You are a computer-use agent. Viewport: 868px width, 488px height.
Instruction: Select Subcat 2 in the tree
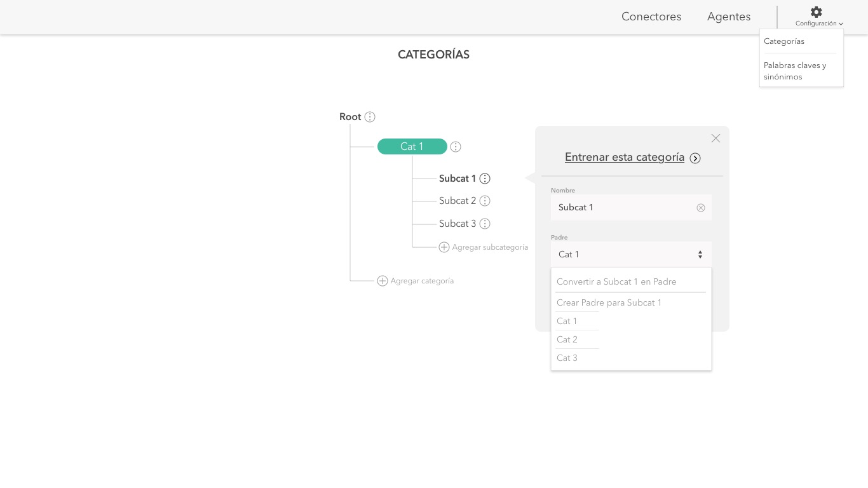458,201
